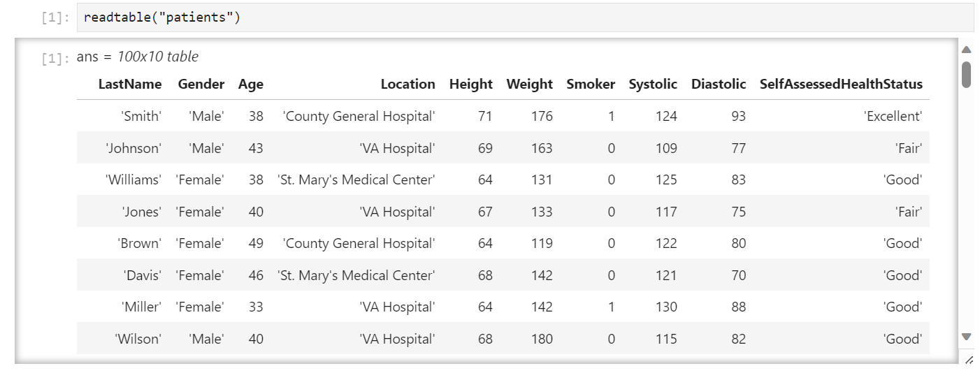This screenshot has width=980, height=373.
Task: Click the scrollbar down arrow
Action: pyautogui.click(x=966, y=337)
